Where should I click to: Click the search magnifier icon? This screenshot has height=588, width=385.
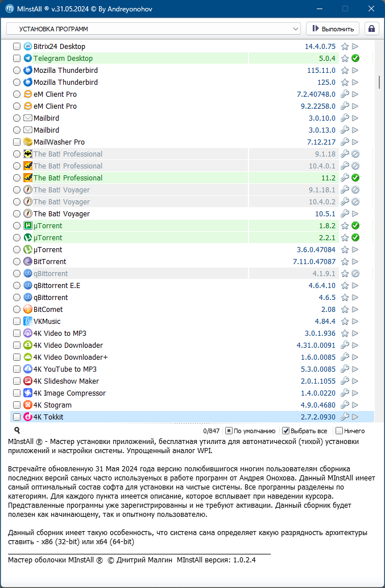[x=17, y=430]
